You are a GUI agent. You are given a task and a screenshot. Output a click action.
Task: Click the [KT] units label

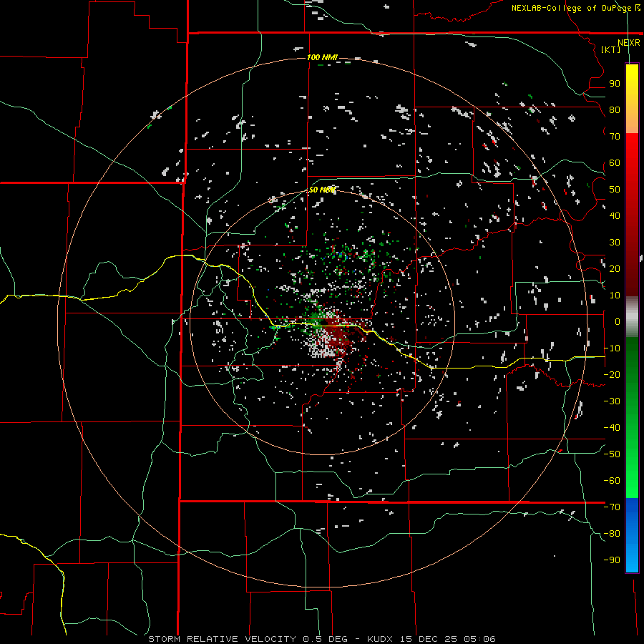coord(610,49)
